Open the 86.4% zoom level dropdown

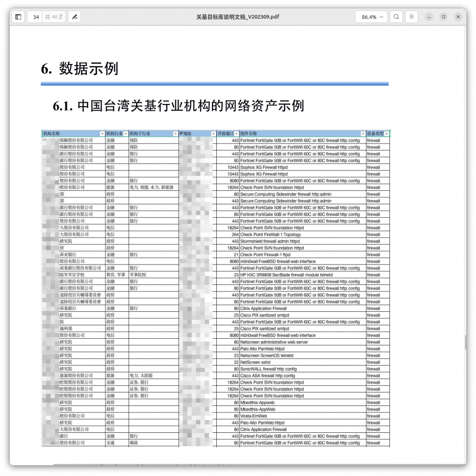[x=372, y=17]
